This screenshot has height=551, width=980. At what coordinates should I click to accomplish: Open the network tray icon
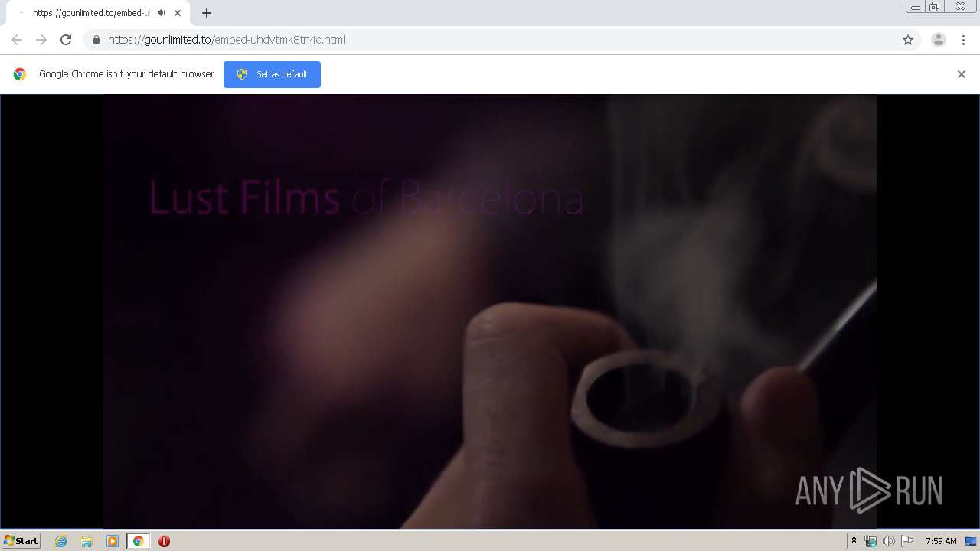click(x=871, y=541)
